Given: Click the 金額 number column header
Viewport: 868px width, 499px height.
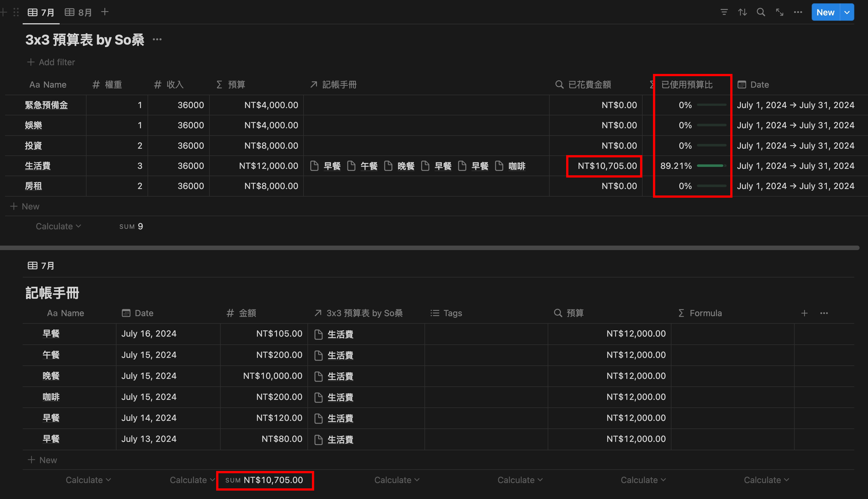Looking at the screenshot, I should 241,313.
